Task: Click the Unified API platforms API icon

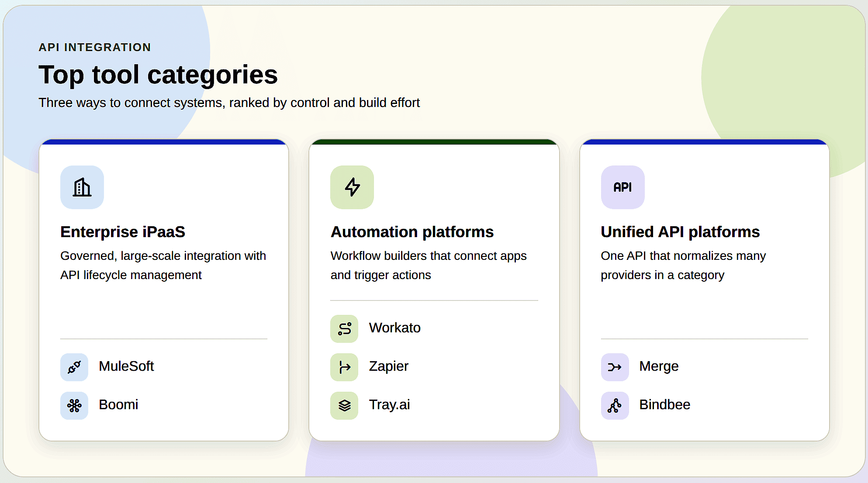Action: point(622,187)
